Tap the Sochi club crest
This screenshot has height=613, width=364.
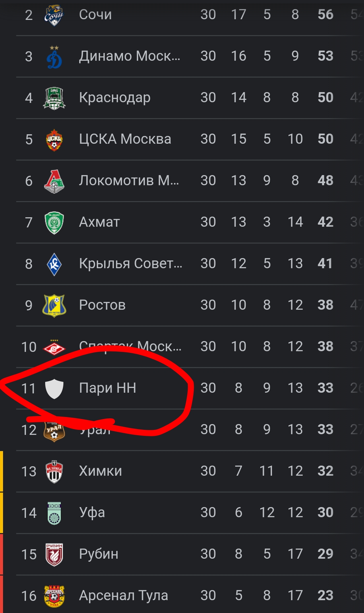pyautogui.click(x=54, y=15)
